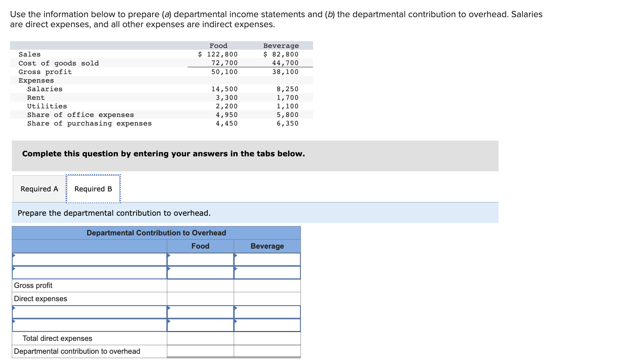Click the Food column header in answer table
644x362 pixels.
(200, 246)
